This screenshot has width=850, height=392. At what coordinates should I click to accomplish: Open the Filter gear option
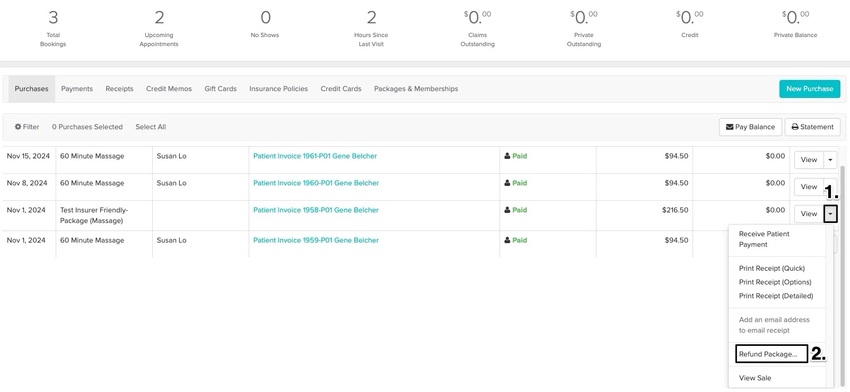click(x=27, y=127)
